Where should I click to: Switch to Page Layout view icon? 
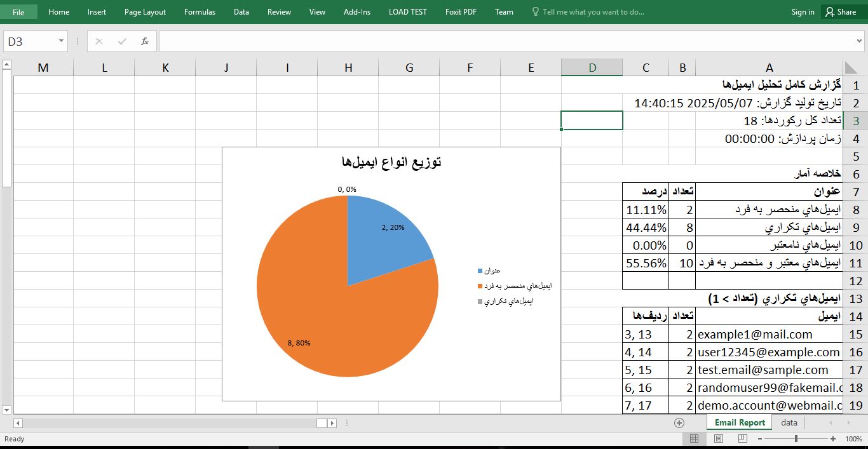(x=719, y=439)
